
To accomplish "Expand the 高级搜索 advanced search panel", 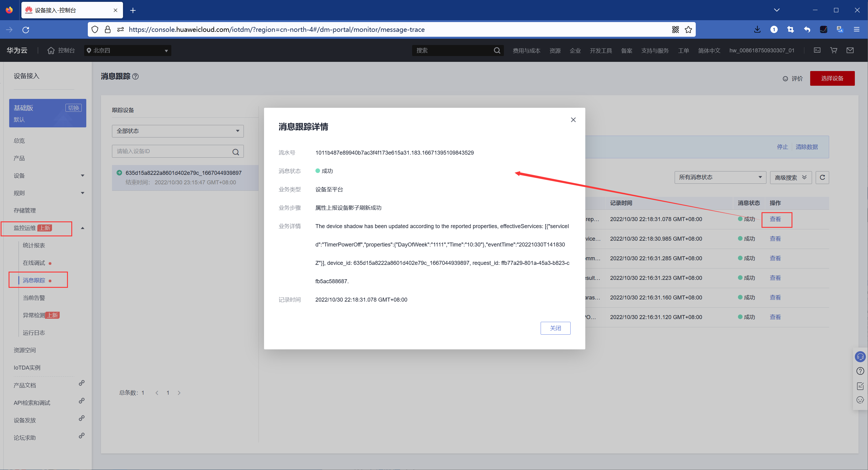I will (x=790, y=177).
